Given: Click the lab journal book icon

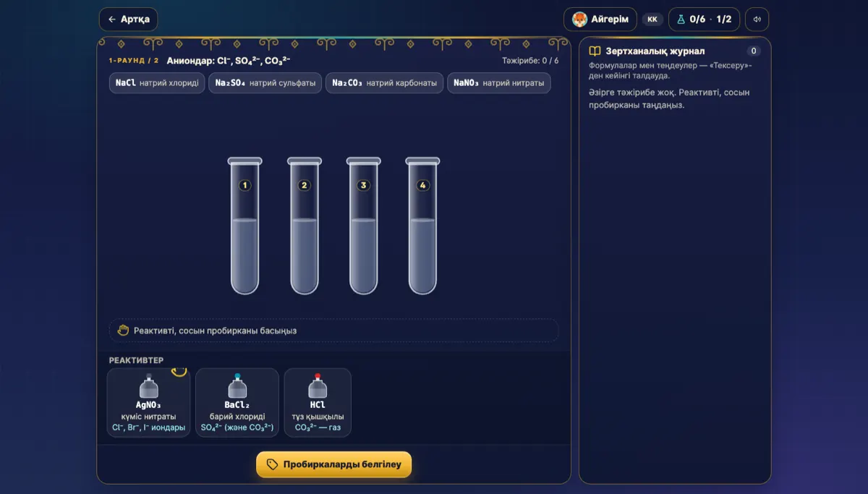Looking at the screenshot, I should pos(595,51).
